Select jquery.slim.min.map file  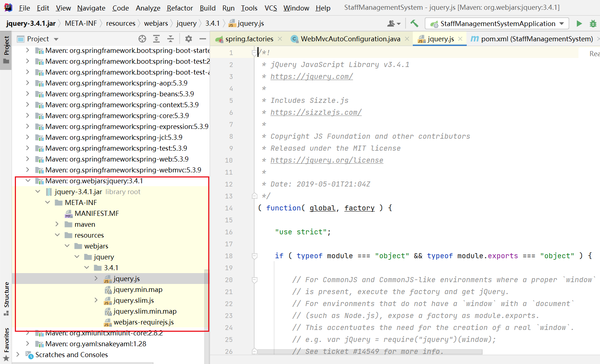(145, 311)
